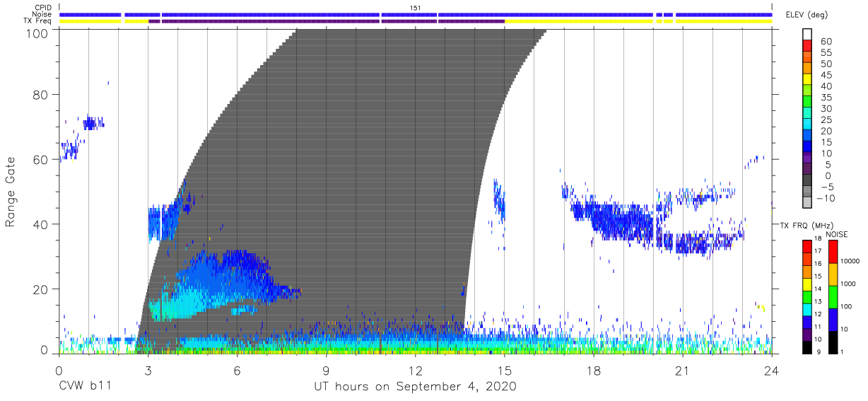Click the ELEV colorbar tick "45"

[x=826, y=75]
